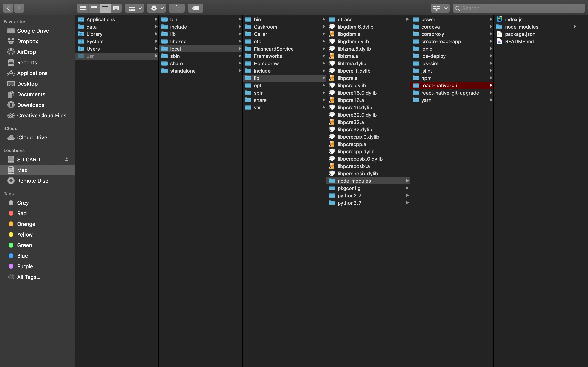
Task: Click inside the Search field
Action: [510, 8]
